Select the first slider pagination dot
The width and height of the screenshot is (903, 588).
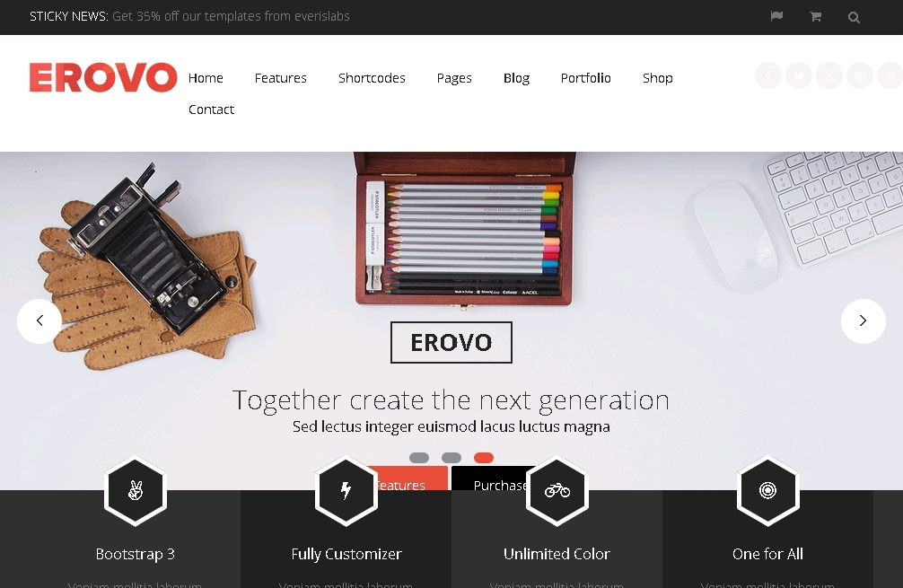[418, 458]
